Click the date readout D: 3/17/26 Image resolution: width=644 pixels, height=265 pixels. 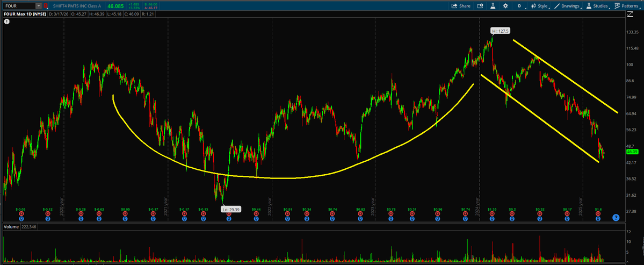tap(59, 15)
